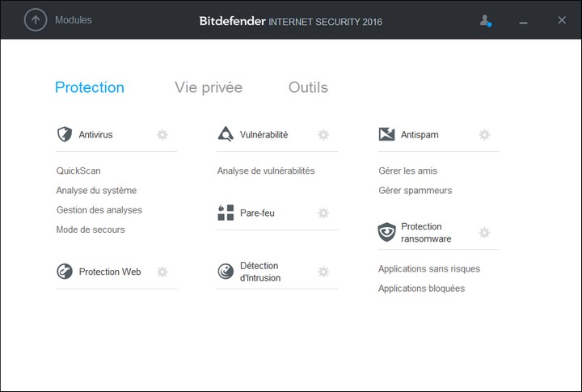Switch to the Protection tab
Viewport: 582px width, 392px height.
[90, 87]
